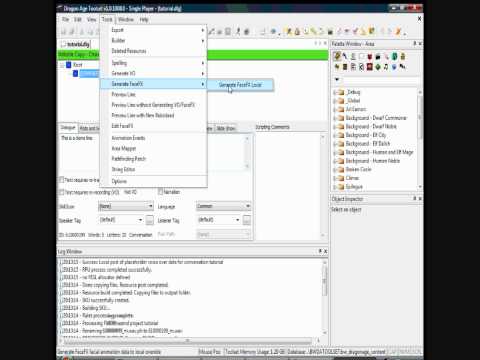Screen dimensions: 480x360
Task: Expand the Climax folder
Action: click(x=335, y=178)
